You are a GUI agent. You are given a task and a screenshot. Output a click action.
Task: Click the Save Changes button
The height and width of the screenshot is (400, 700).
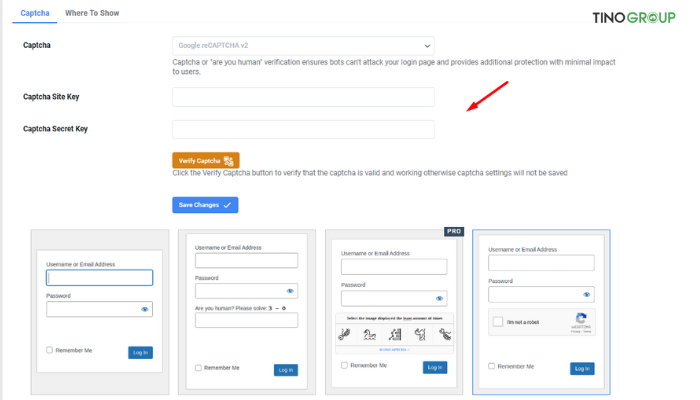(x=205, y=205)
